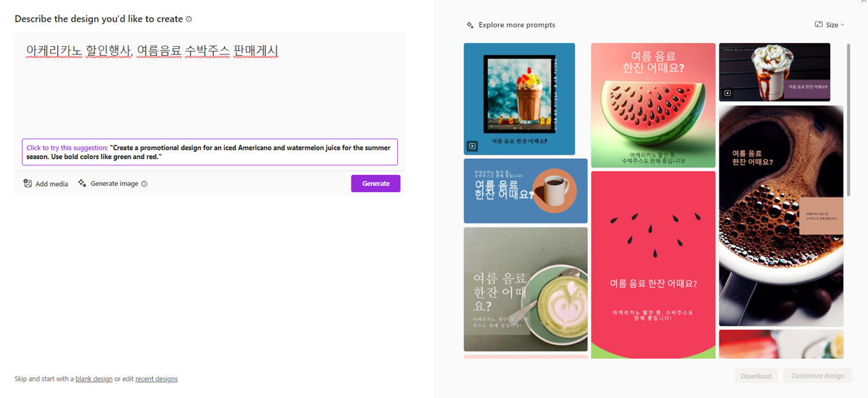Click the Download button
Viewport: 868px width, 398px height.
(756, 376)
